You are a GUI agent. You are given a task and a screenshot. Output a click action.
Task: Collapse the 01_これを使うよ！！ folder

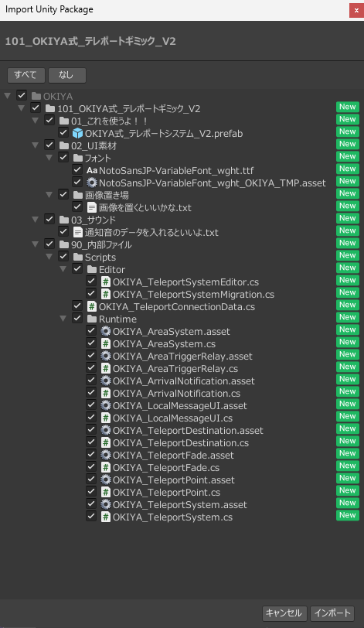[x=36, y=121]
